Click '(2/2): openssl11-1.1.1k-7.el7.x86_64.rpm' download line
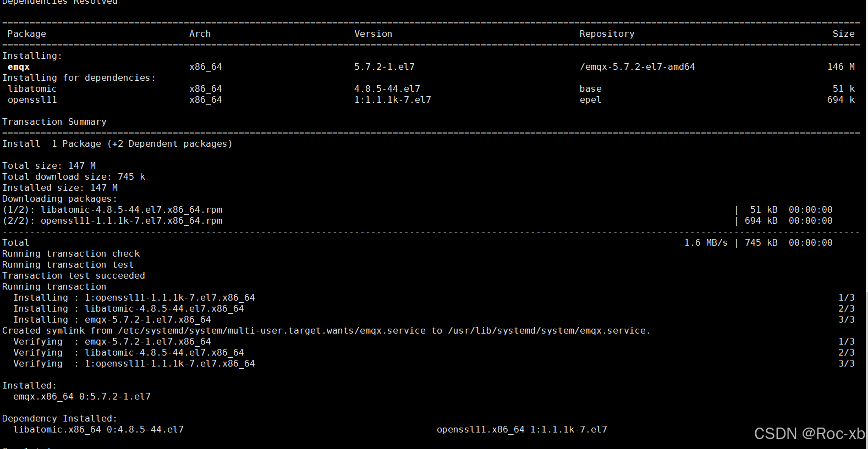 click(x=112, y=221)
